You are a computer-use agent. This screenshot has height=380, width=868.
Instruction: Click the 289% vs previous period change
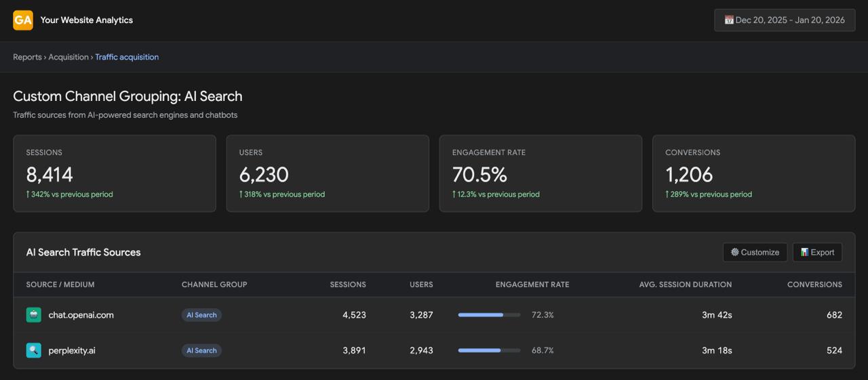[x=709, y=194]
